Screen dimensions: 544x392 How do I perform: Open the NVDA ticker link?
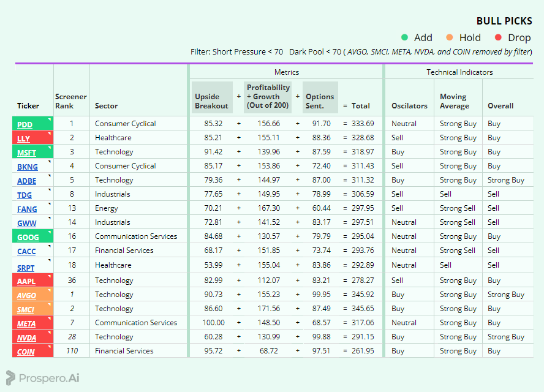click(x=27, y=338)
